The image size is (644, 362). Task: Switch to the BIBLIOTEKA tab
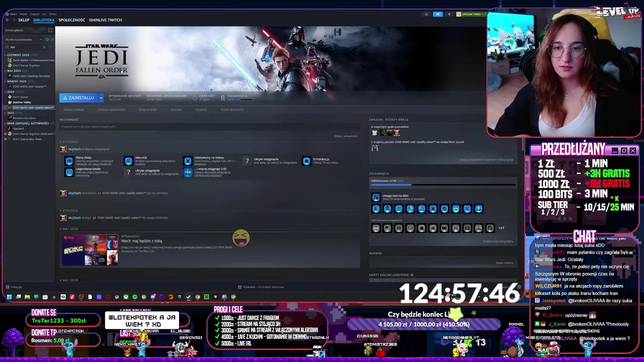[x=44, y=20]
